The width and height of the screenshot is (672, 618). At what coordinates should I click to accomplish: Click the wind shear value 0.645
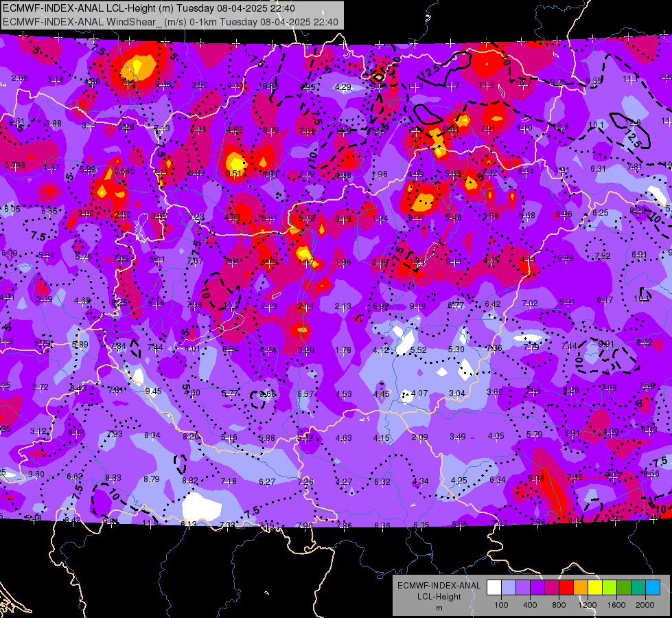(x=125, y=171)
